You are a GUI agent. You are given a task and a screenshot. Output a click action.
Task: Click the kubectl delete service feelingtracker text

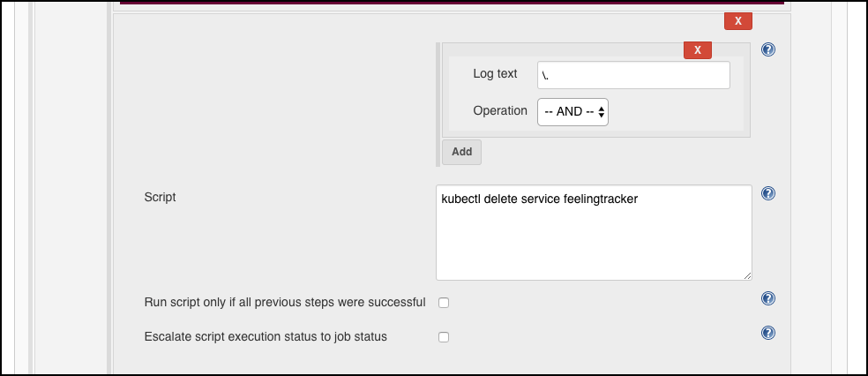(x=540, y=199)
